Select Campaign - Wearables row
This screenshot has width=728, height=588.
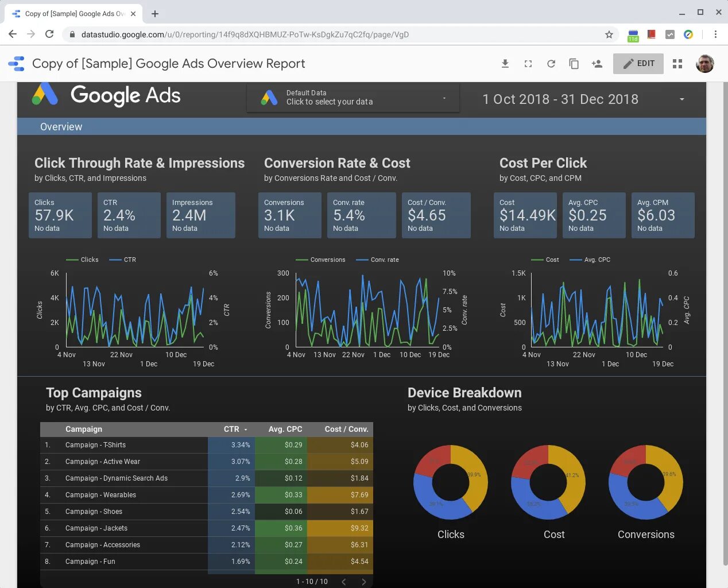tap(207, 495)
